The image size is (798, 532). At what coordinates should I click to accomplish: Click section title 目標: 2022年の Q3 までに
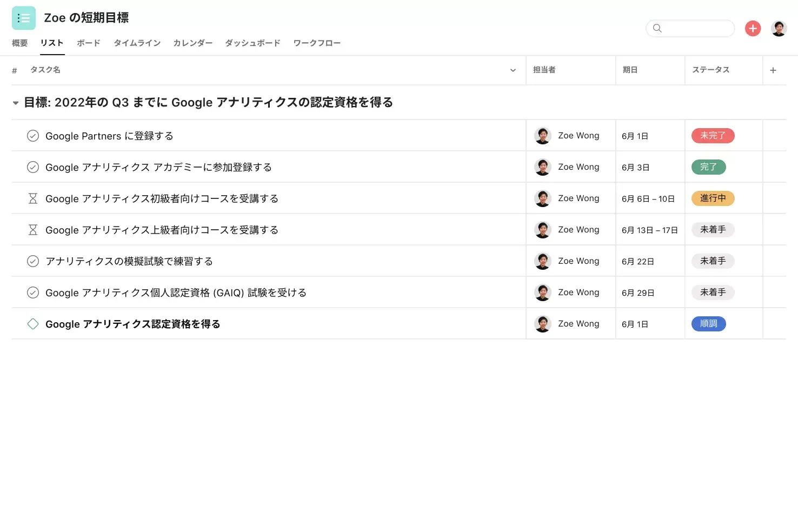pos(209,103)
